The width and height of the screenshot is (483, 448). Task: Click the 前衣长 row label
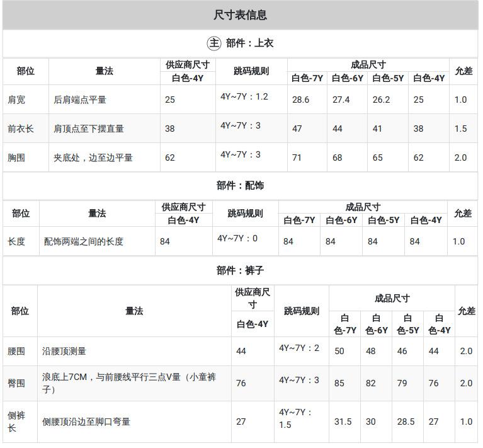pyautogui.click(x=21, y=129)
